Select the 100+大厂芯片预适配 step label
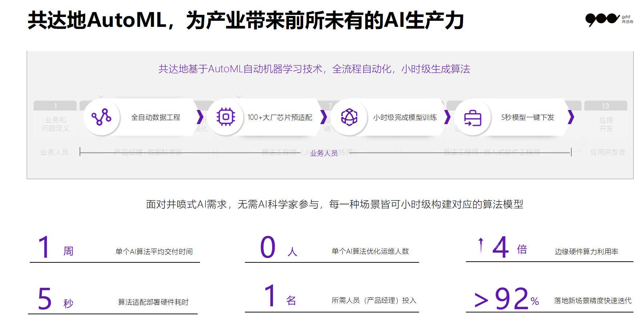 point(280,117)
